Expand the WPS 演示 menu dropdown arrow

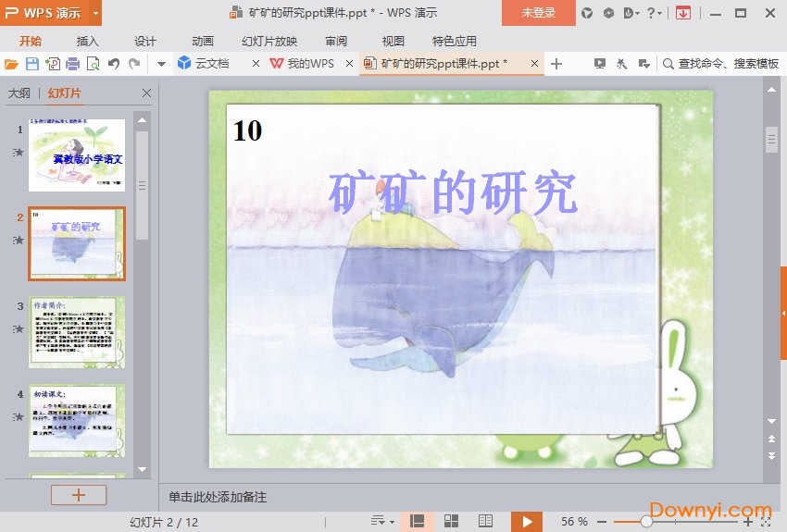click(x=95, y=13)
